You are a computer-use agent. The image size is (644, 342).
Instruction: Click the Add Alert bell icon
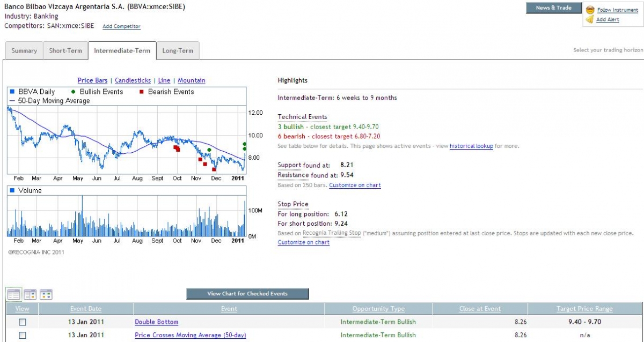coord(590,19)
